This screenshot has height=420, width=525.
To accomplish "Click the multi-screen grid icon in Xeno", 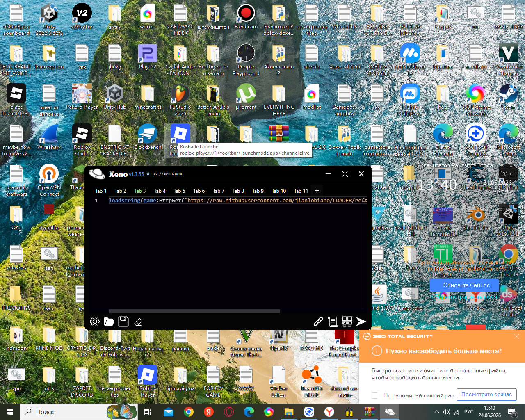I will point(347,322).
